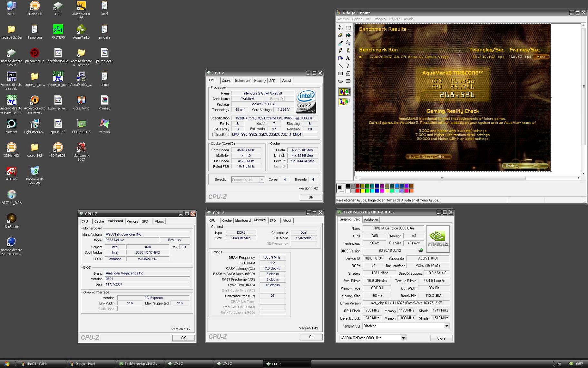Open the Mi PC desktop icon
The image size is (588, 368).
coord(12,8)
